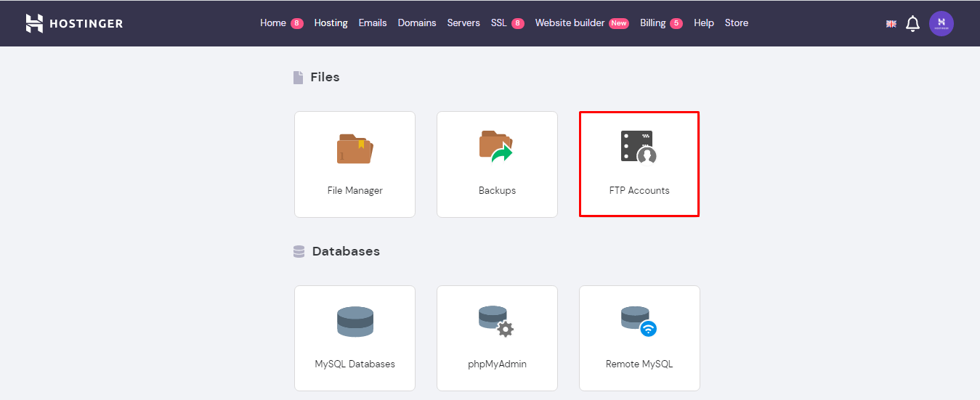Open the Help menu item
Screen dimensions: 980x400
coord(704,23)
